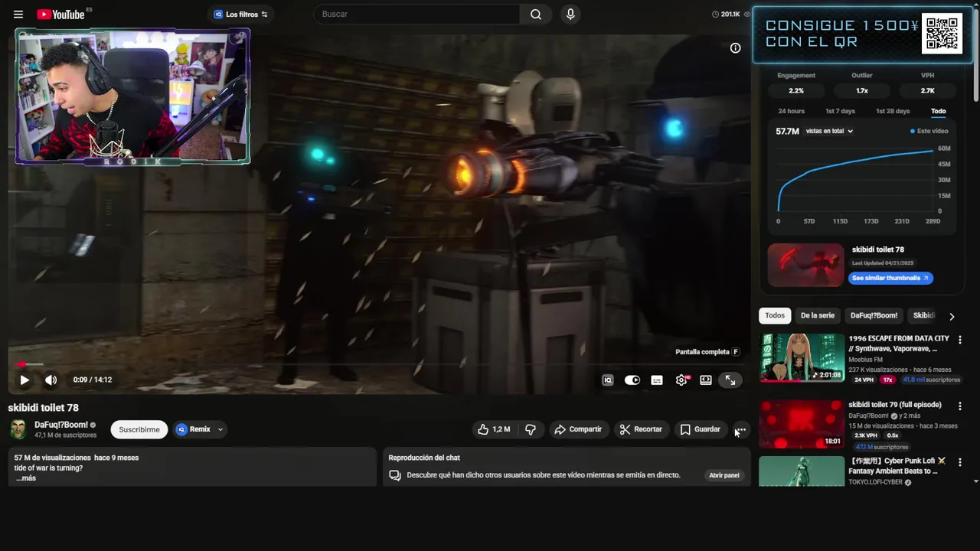Open video info card icon in player
This screenshot has width=980, height=551.
(735, 48)
